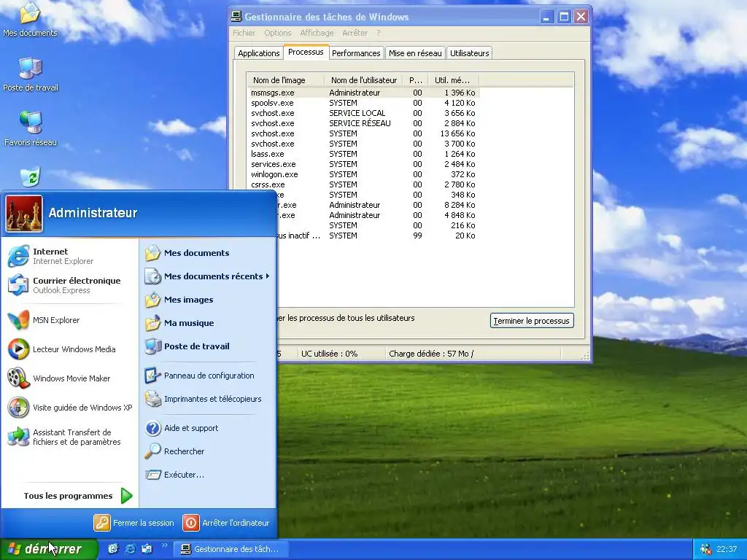The width and height of the screenshot is (747, 560).
Task: Select svchost.exe SERVICE RÉSEAU row
Action: (365, 122)
